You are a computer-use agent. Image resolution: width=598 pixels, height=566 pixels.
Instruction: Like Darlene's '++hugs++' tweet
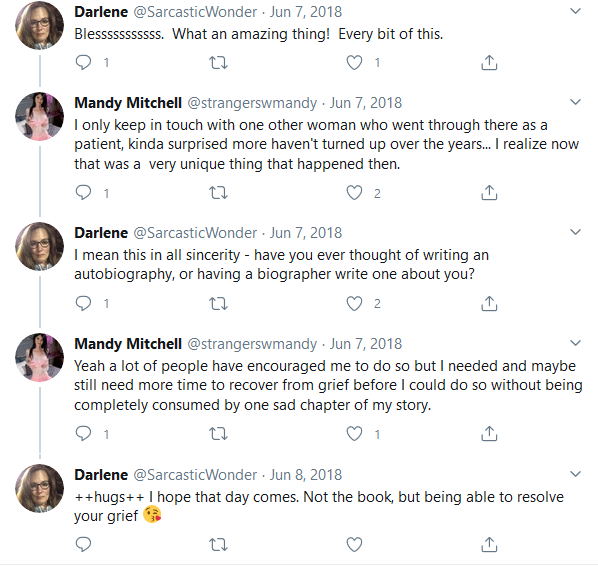pyautogui.click(x=354, y=544)
